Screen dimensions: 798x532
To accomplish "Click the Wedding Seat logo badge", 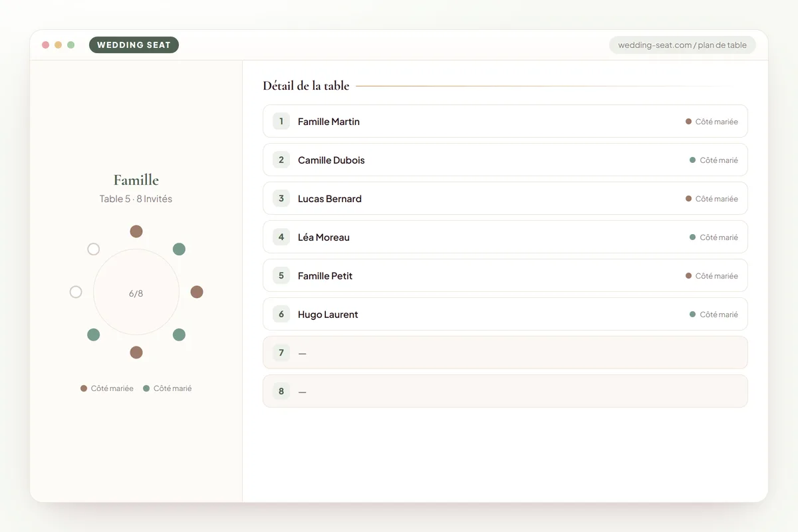I will point(134,45).
